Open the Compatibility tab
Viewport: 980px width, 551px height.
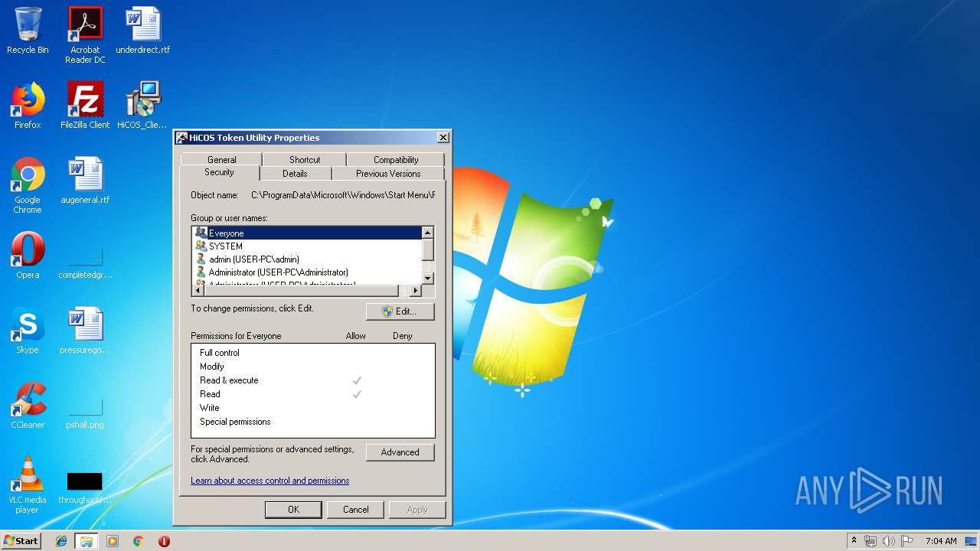[x=396, y=159]
